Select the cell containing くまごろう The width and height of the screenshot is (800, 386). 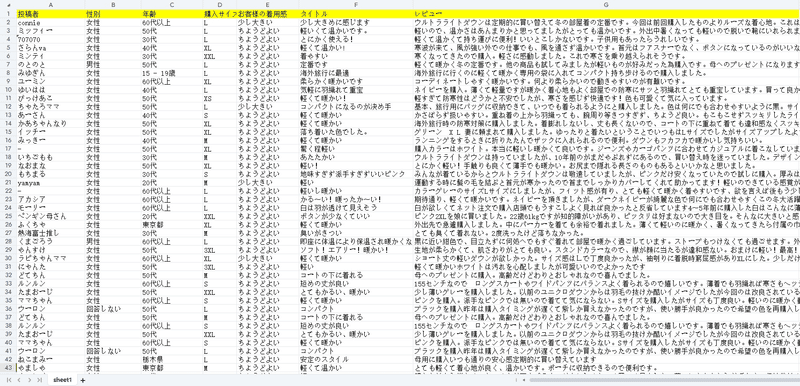point(51,241)
